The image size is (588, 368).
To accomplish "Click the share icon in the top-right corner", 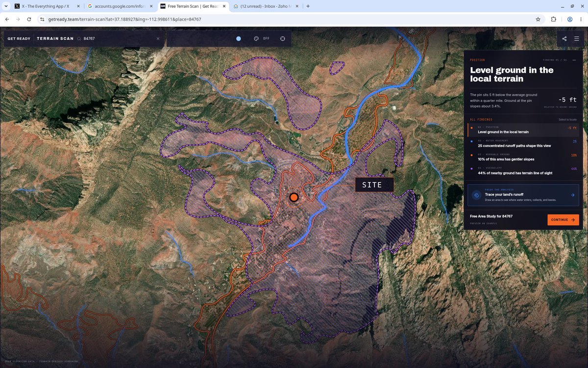I will [x=564, y=38].
